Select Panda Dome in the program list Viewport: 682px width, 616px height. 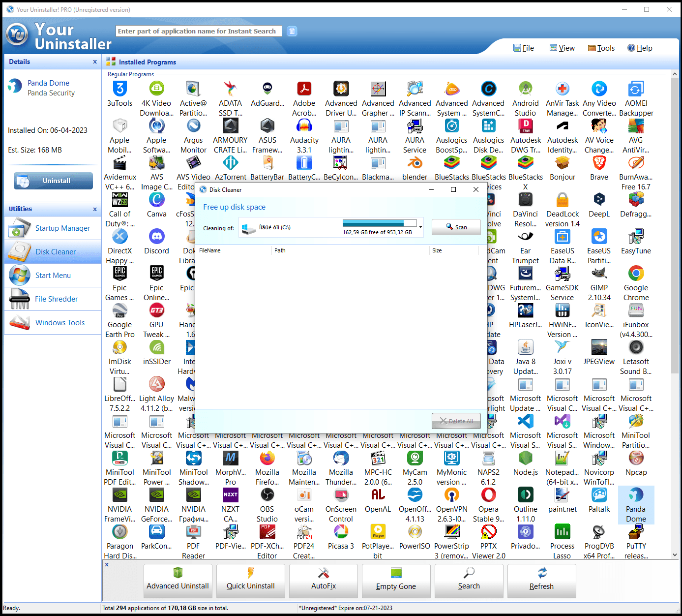click(x=636, y=505)
